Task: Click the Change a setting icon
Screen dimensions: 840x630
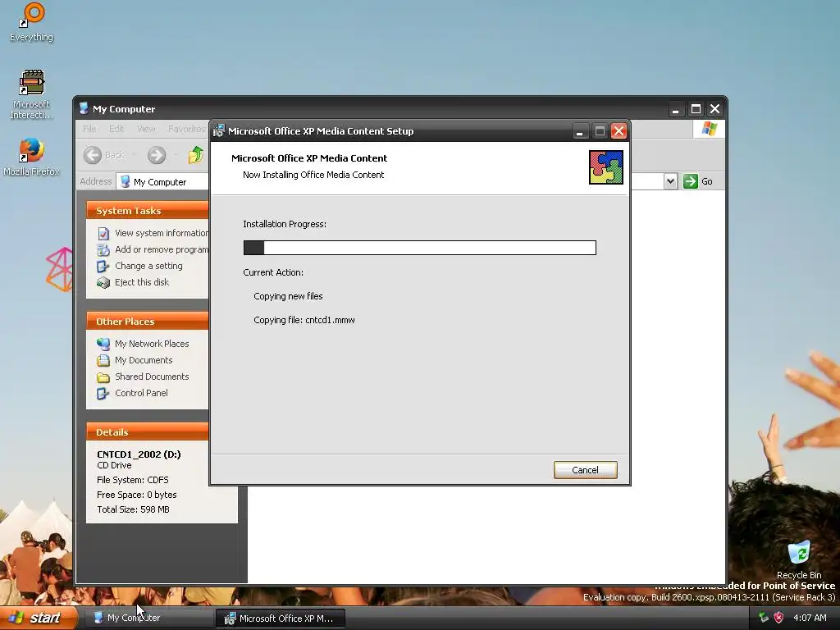Action: [x=103, y=267]
